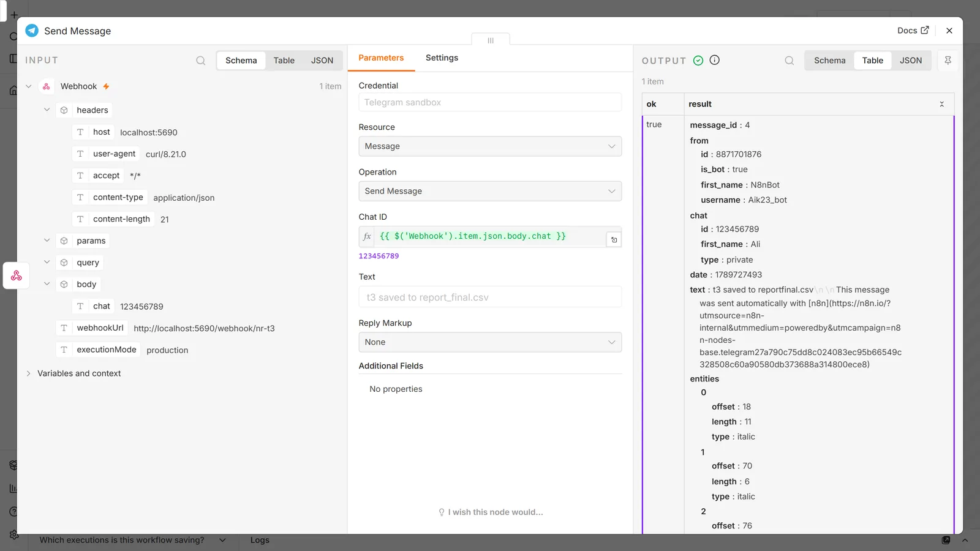The width and height of the screenshot is (980, 551).
Task: Switch input view to JSON
Action: pyautogui.click(x=322, y=61)
